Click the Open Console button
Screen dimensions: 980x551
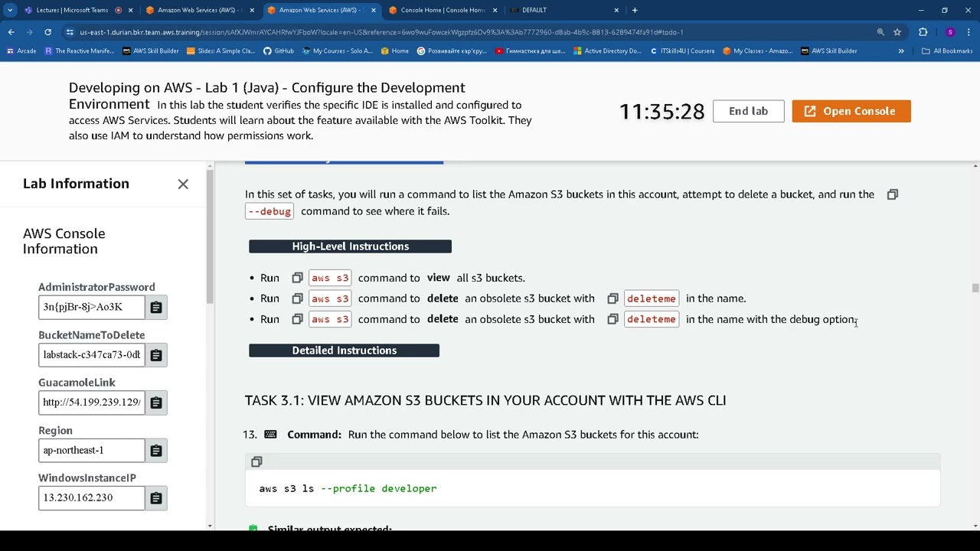click(x=851, y=111)
